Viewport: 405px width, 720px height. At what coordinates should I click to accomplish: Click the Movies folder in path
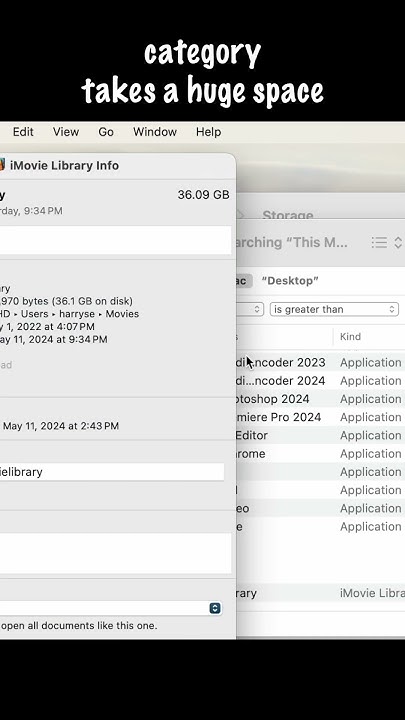point(122,314)
